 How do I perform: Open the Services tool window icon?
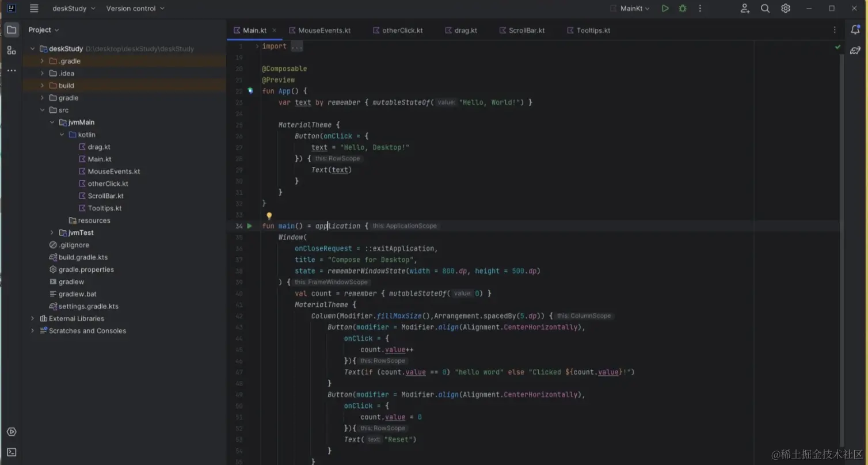click(12, 432)
